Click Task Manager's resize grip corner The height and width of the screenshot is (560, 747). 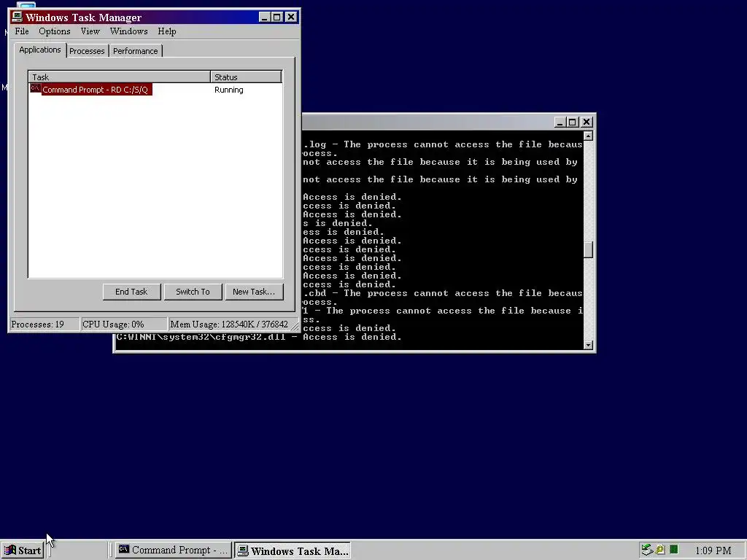coord(295,326)
